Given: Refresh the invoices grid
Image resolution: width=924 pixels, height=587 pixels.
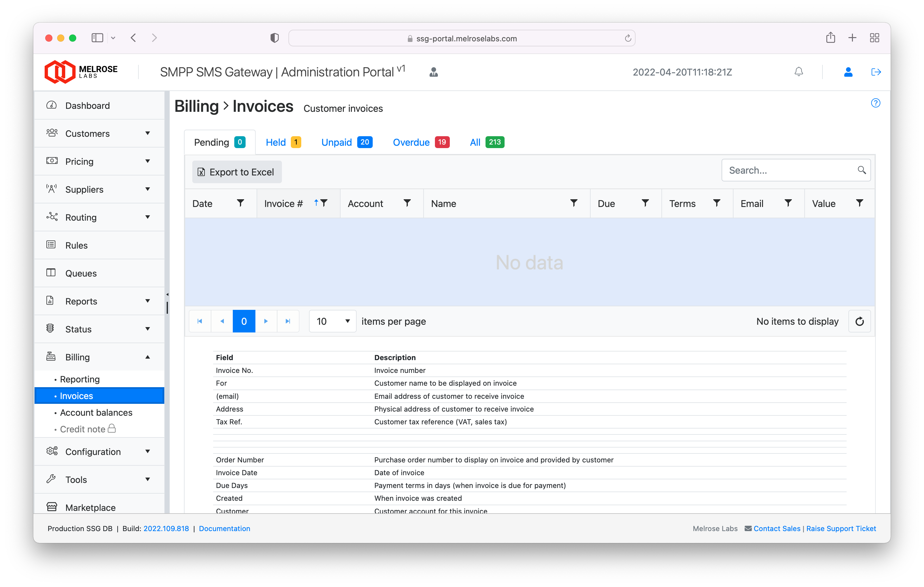Looking at the screenshot, I should [x=859, y=321].
